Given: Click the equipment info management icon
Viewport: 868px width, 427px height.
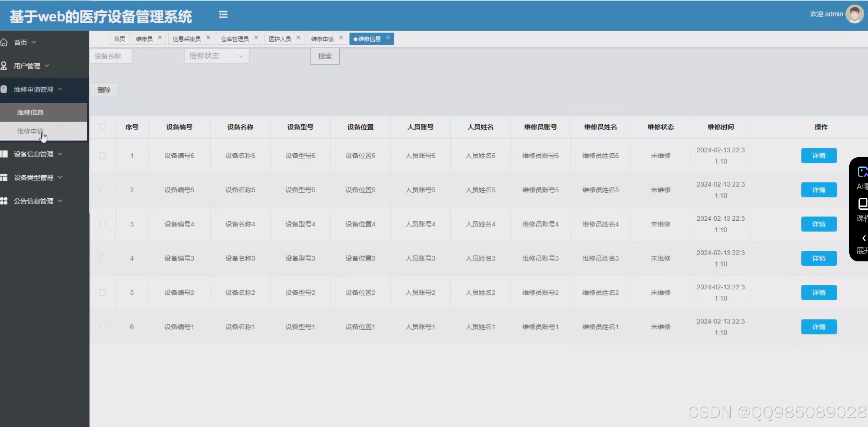Looking at the screenshot, I should (x=4, y=154).
